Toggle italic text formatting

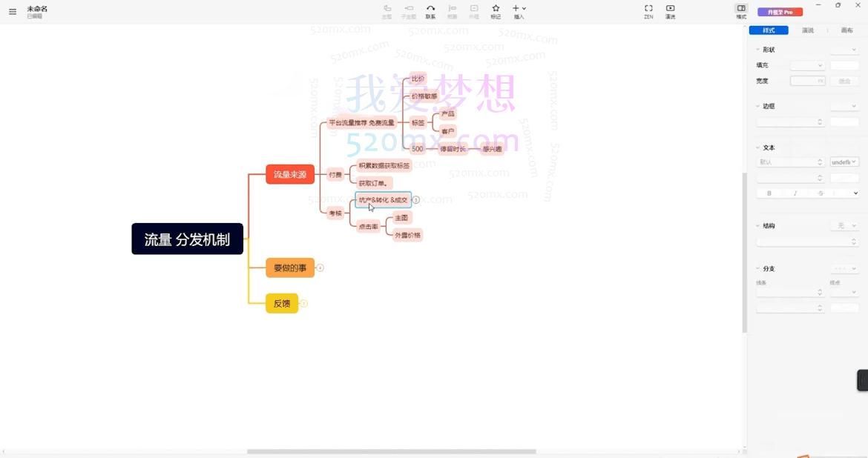795,193
